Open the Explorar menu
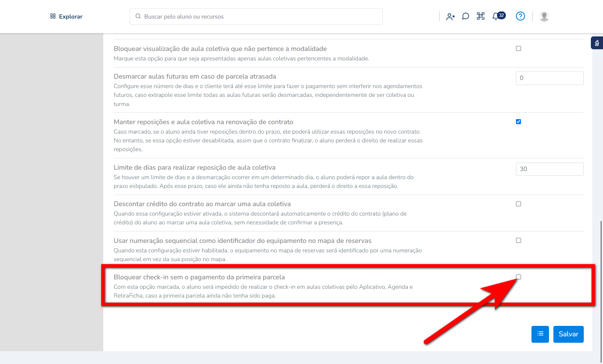This screenshot has width=603, height=364. pos(71,17)
